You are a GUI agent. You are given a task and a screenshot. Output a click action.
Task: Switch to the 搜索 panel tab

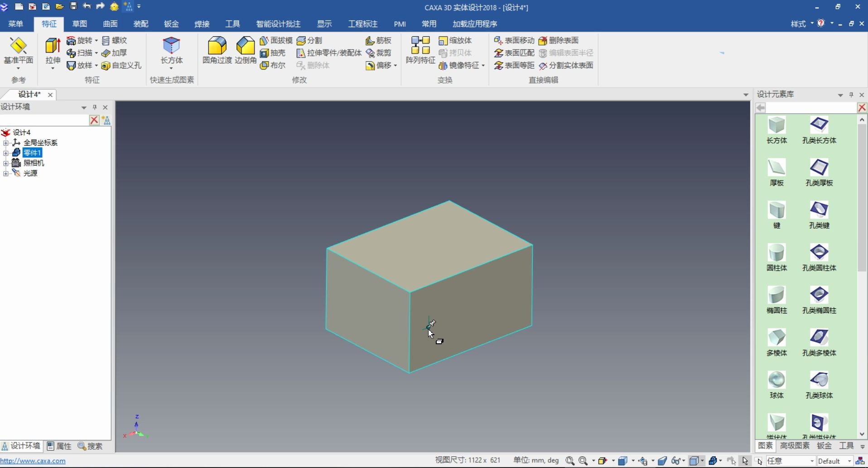90,446
